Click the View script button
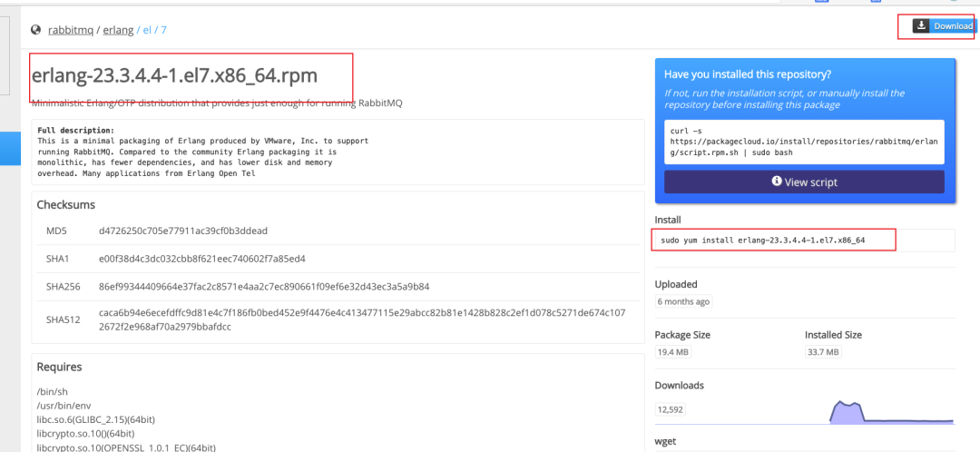This screenshot has height=452, width=980. click(x=804, y=182)
